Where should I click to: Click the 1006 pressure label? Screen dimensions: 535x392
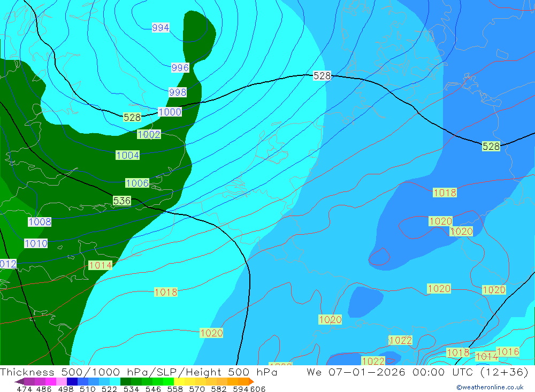(137, 183)
